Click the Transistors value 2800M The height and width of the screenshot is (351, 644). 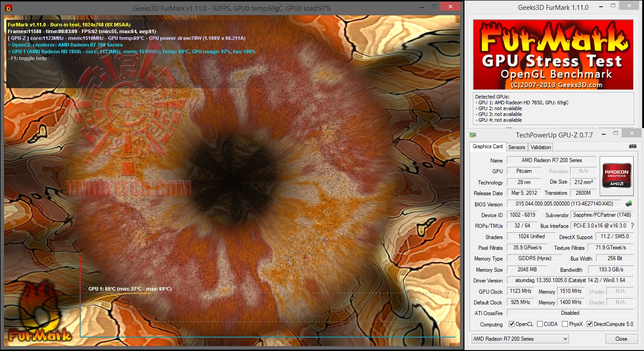point(583,193)
